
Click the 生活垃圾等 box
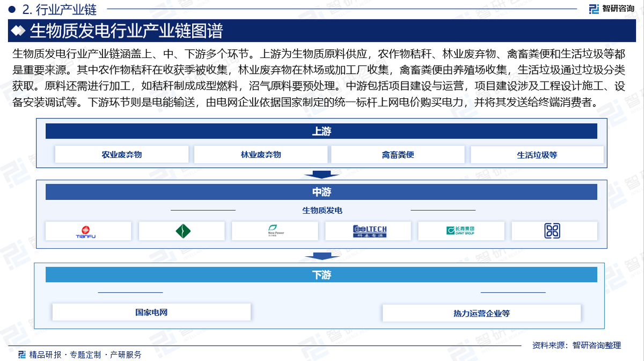pyautogui.click(x=537, y=155)
